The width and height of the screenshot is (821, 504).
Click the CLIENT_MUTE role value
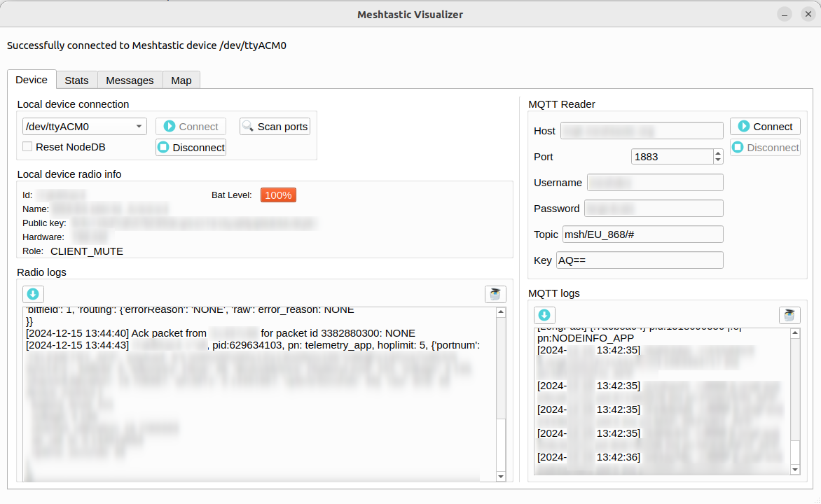pyautogui.click(x=87, y=251)
